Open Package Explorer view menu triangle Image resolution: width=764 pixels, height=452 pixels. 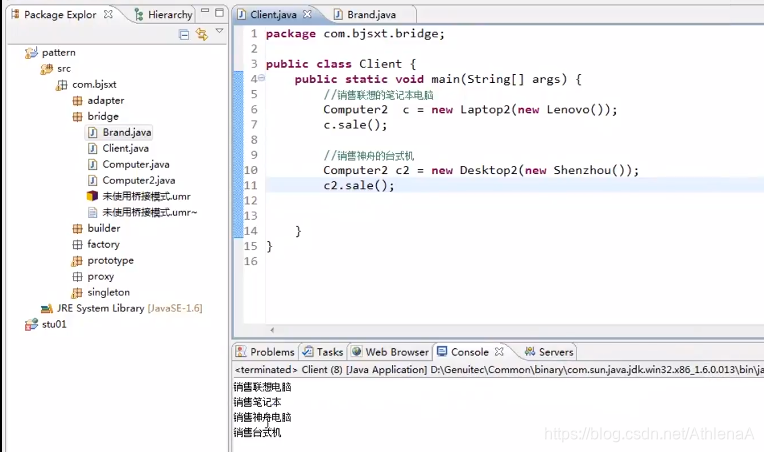point(219,31)
